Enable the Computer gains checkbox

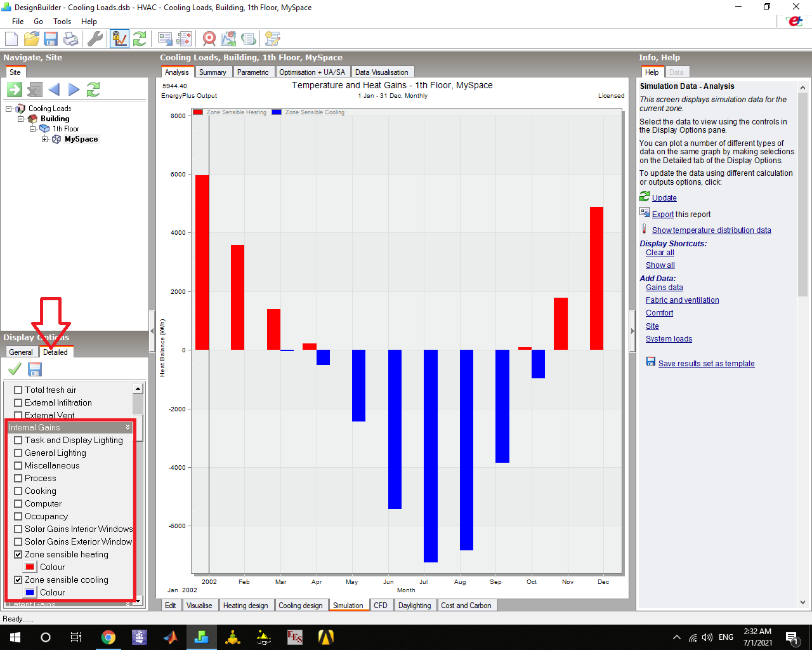click(x=18, y=503)
